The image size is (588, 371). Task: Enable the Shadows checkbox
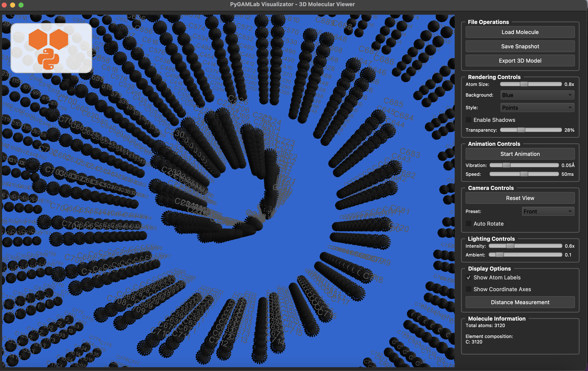tap(468, 120)
